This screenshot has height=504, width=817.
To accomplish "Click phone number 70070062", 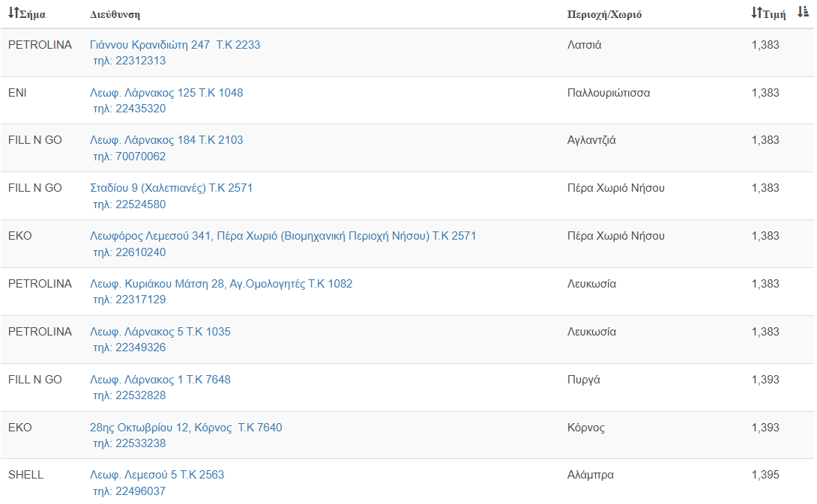I will tap(140, 157).
